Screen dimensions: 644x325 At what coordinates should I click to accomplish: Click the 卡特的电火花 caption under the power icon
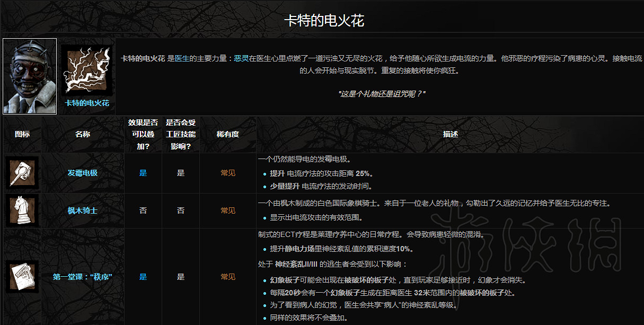[x=86, y=103]
